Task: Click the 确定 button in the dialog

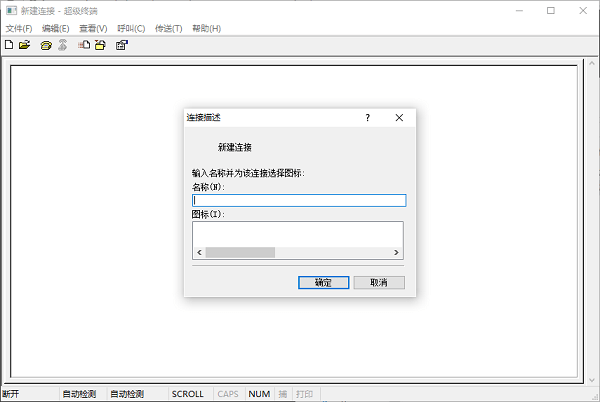Action: click(x=323, y=283)
